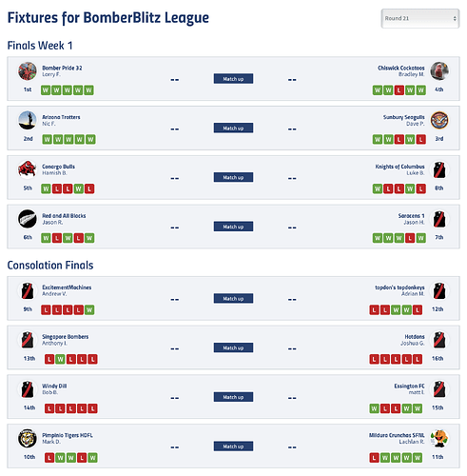Open the Round 21 dropdown selector

(x=420, y=18)
